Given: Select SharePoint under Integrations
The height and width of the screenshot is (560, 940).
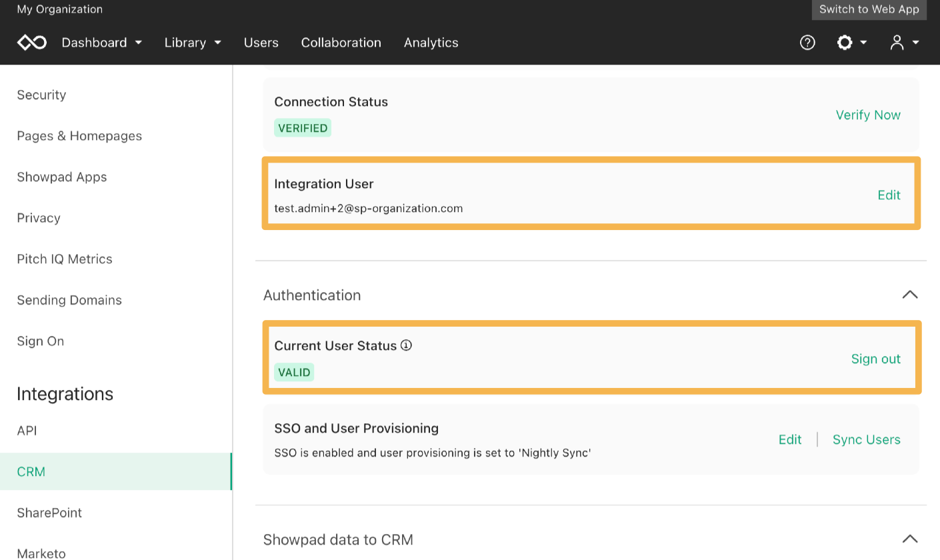Looking at the screenshot, I should tap(49, 513).
